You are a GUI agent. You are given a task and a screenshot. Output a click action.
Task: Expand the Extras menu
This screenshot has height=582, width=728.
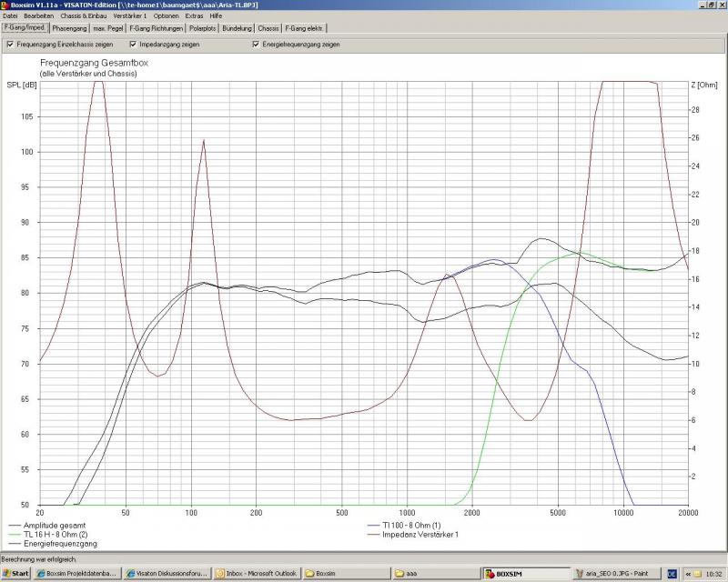[195, 16]
